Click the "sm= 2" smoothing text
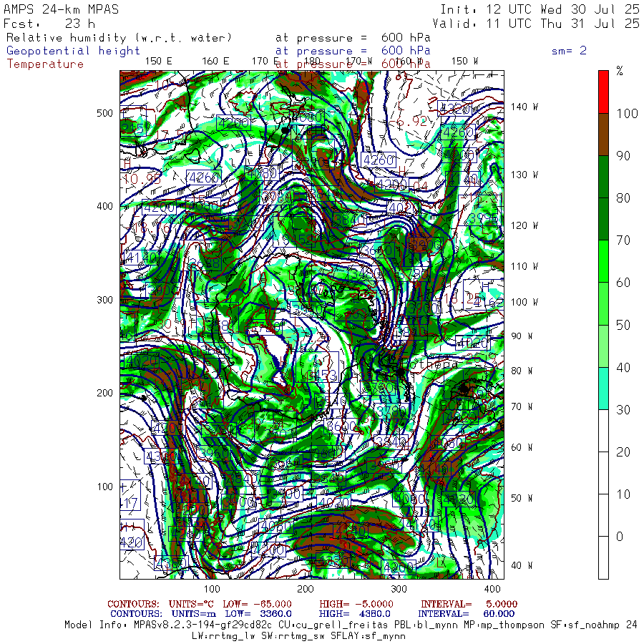 (x=569, y=51)
